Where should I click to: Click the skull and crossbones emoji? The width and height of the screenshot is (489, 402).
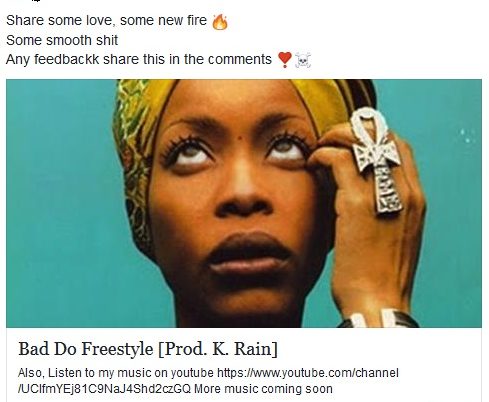pos(303,60)
